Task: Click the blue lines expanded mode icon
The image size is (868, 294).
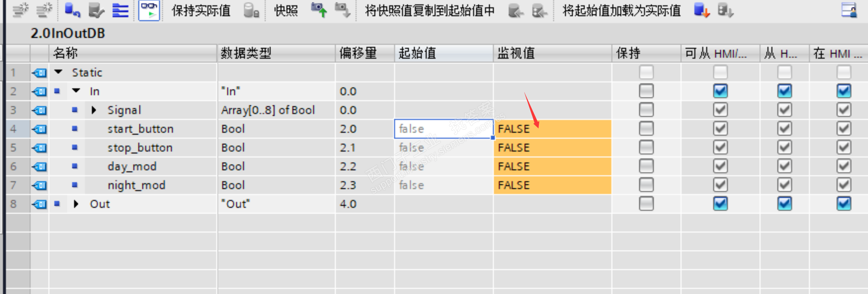Action: [120, 11]
